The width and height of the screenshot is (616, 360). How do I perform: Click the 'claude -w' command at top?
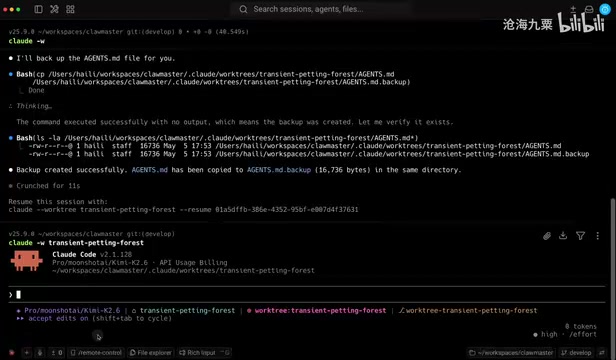point(27,41)
